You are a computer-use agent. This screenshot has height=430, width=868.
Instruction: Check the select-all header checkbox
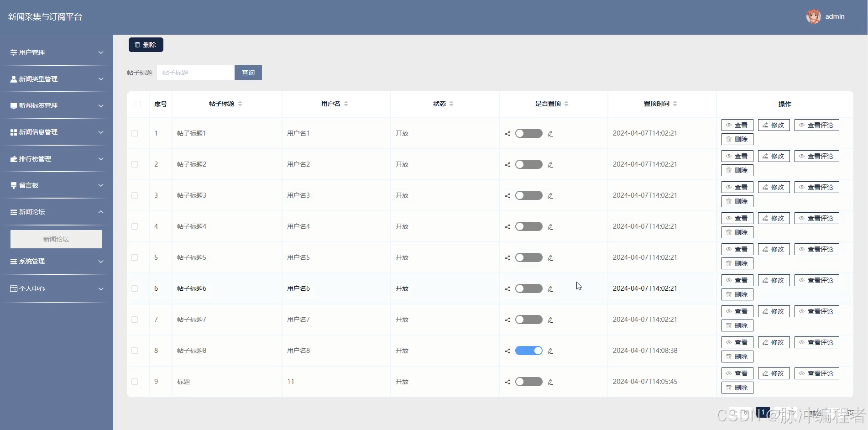[138, 104]
